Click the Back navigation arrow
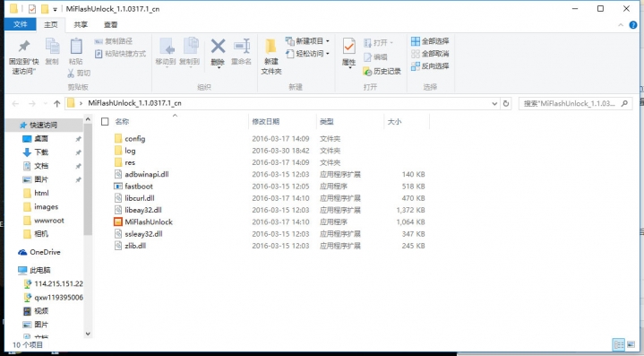 click(15, 104)
